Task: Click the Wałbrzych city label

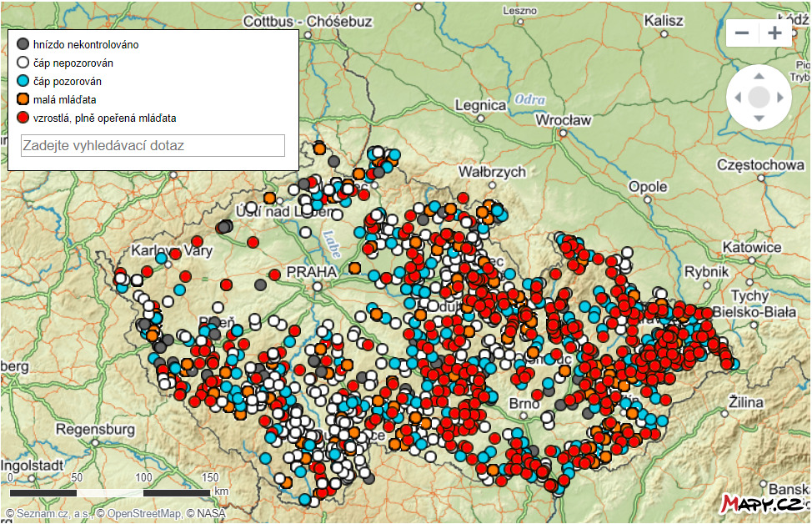Action: click(x=492, y=172)
